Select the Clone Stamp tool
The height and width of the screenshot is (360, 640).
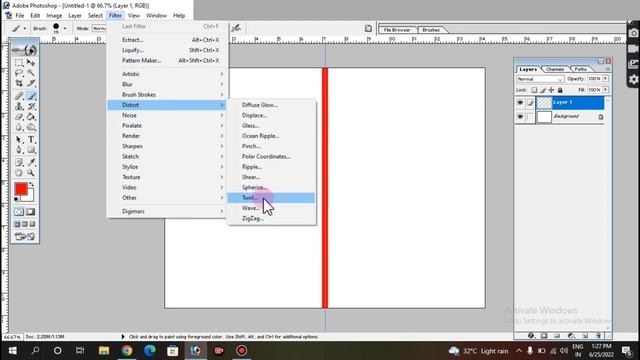click(x=19, y=107)
